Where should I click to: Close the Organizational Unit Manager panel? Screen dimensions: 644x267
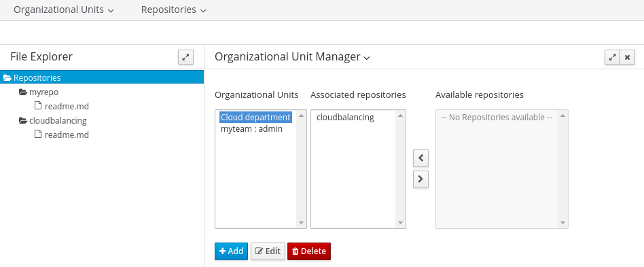pos(627,57)
